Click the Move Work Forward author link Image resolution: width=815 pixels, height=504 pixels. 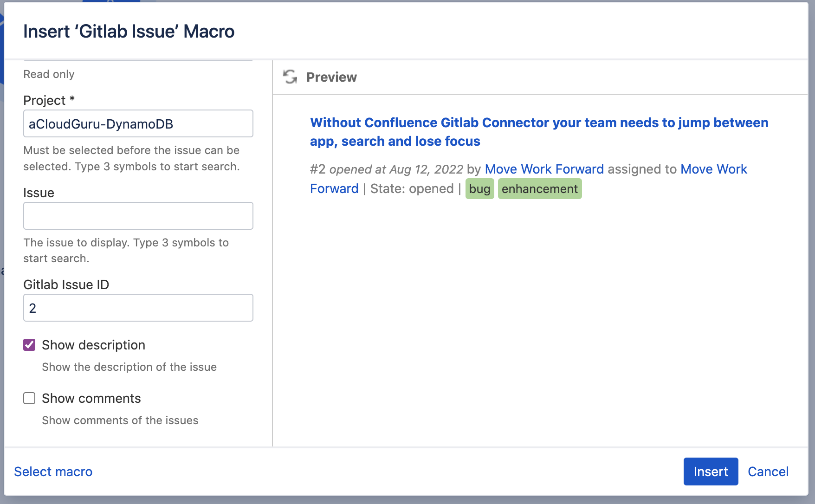[x=545, y=169]
